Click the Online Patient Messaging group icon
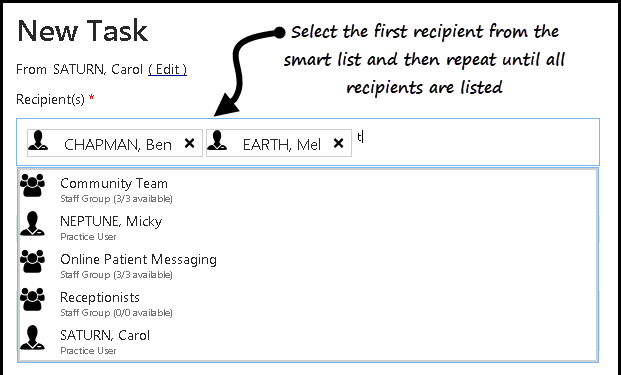This screenshot has height=375, width=621. click(32, 261)
